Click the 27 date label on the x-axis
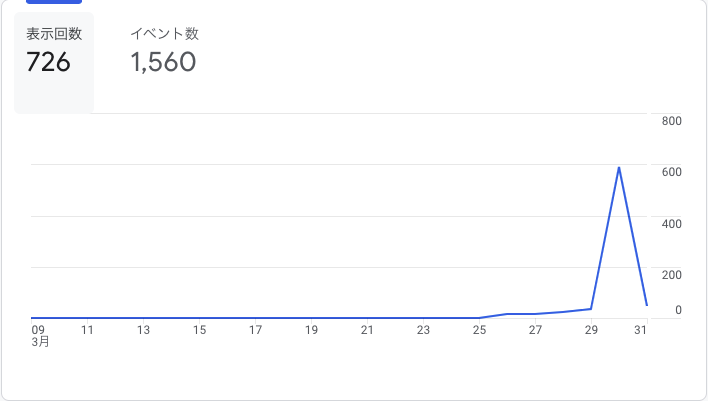The image size is (708, 401). 535,330
